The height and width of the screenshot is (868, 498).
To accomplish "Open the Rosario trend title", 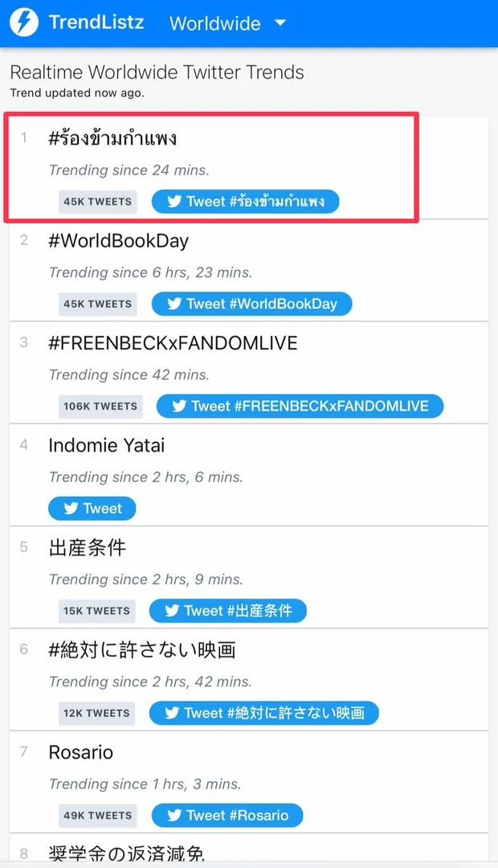I will [81, 752].
